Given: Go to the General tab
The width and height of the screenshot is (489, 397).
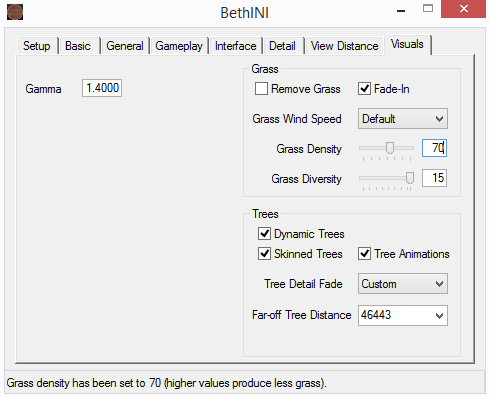Looking at the screenshot, I should (125, 46).
